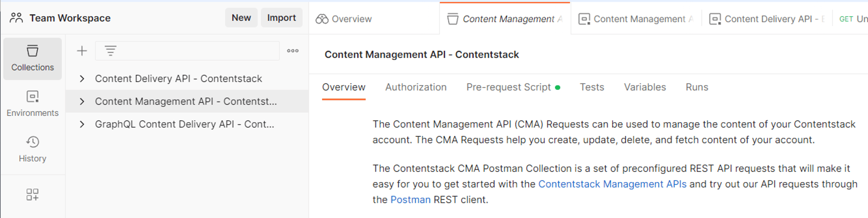Click the Content Management API - Contentstack heading
The height and width of the screenshot is (218, 868).
(422, 54)
